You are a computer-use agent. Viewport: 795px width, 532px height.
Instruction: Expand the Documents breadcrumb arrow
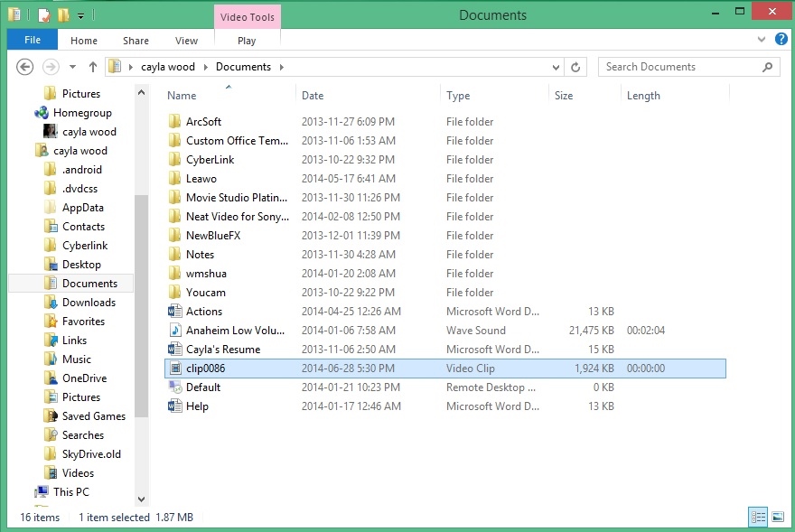tap(281, 67)
